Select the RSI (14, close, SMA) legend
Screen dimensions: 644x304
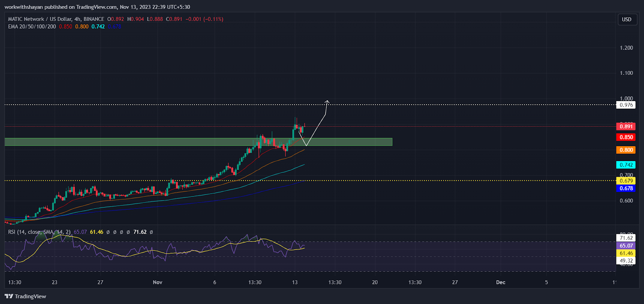coord(39,232)
